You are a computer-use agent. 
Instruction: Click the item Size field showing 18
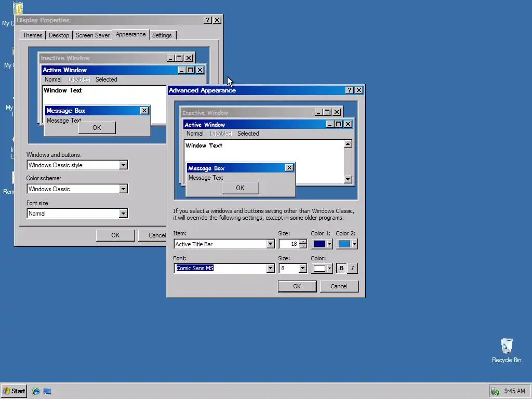[289, 244]
